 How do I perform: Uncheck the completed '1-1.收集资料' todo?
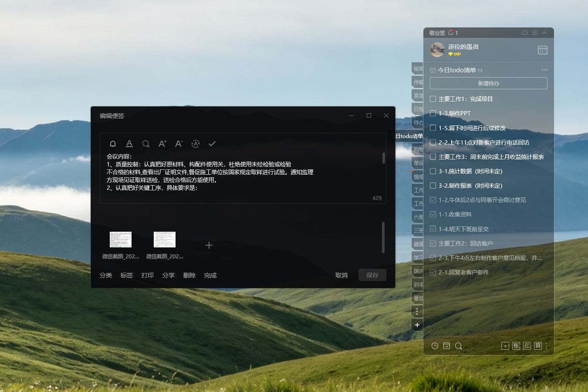click(433, 214)
